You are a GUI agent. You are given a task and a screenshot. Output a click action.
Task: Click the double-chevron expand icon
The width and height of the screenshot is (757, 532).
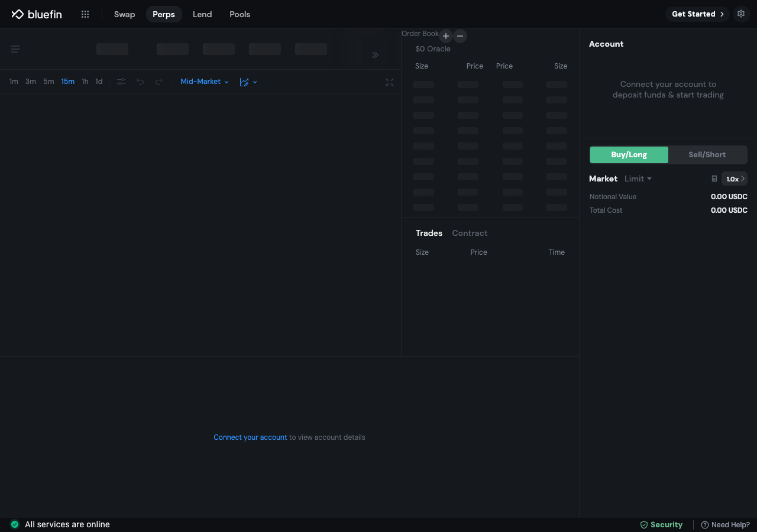375,55
